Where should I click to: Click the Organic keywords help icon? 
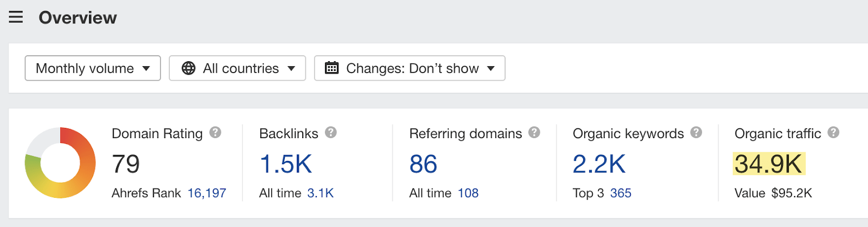coord(696,133)
